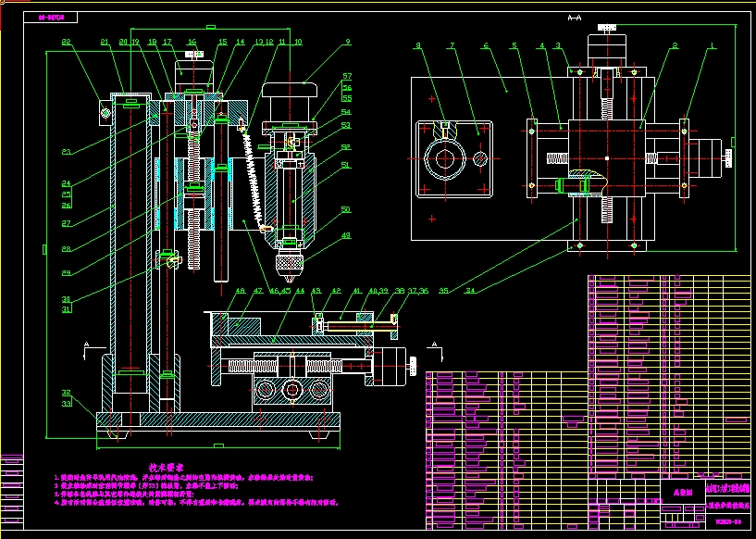Viewport: 756px width, 539px height.
Task: Select the callout number 48
Action: pyautogui.click(x=240, y=291)
